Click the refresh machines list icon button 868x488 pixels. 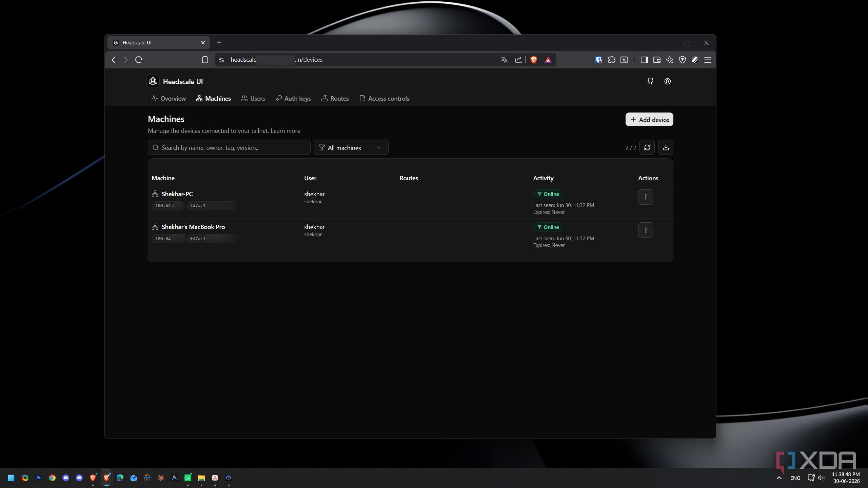(647, 147)
